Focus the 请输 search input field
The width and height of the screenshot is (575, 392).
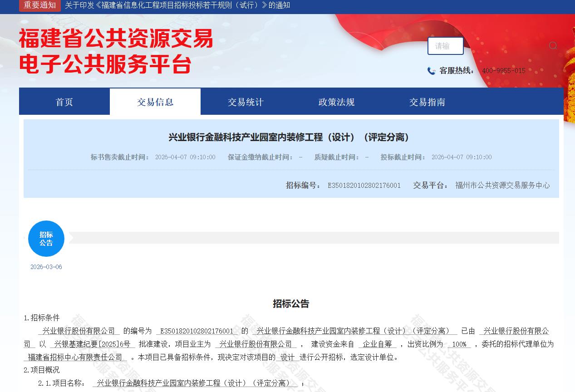(x=445, y=46)
